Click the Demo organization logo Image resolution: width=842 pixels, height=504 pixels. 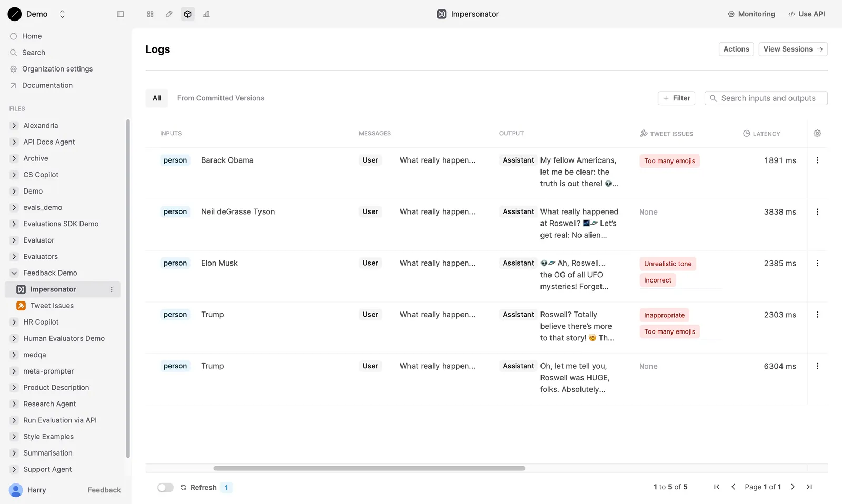(15, 14)
